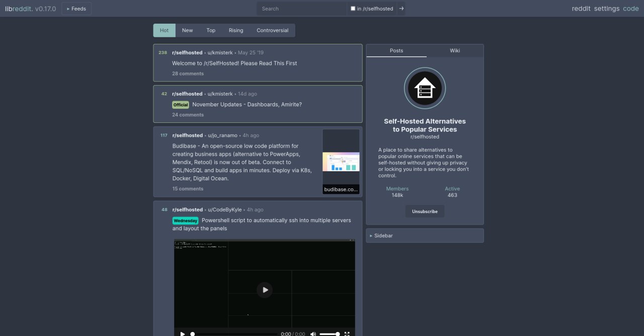Select the Rising sort tab

tap(236, 30)
